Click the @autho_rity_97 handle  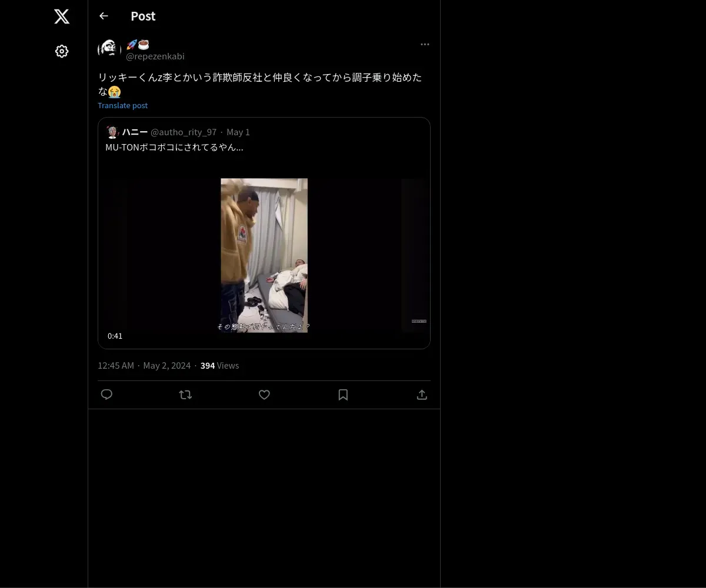(184, 132)
